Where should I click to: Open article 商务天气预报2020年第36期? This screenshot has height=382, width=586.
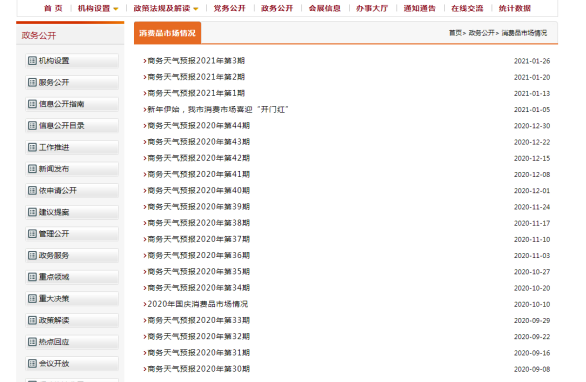[x=198, y=255]
